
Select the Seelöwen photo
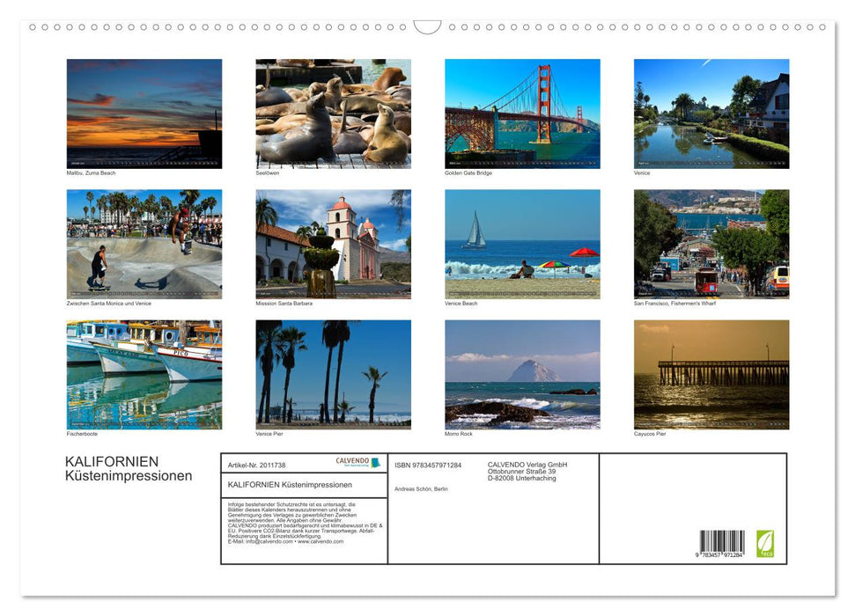tap(333, 113)
